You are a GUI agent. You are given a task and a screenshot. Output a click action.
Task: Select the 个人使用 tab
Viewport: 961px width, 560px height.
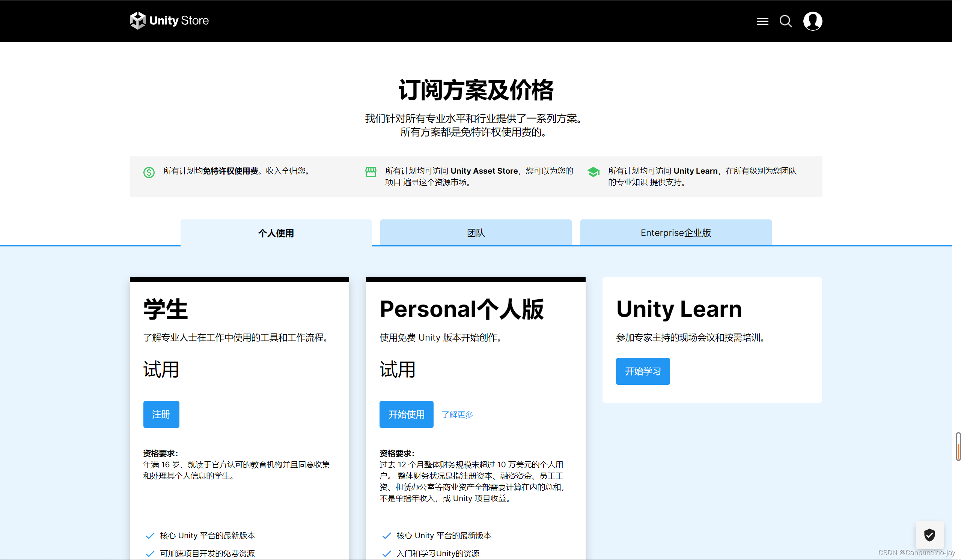pos(276,233)
